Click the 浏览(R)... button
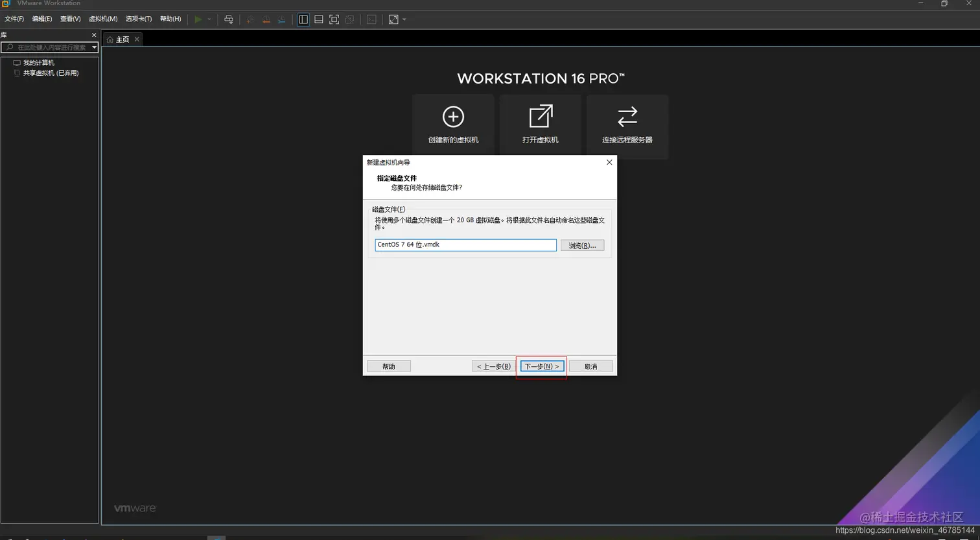The image size is (980, 540). pos(582,246)
